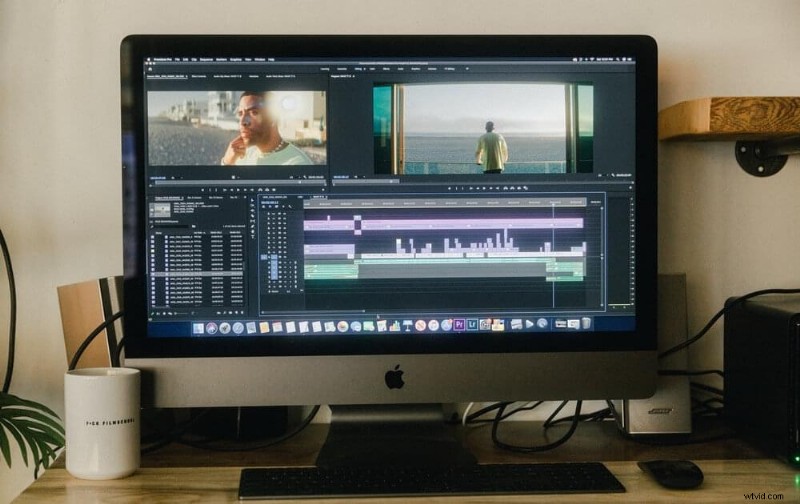Select the Pen tool in Tools panel
This screenshot has height=504, width=800.
tap(252, 225)
